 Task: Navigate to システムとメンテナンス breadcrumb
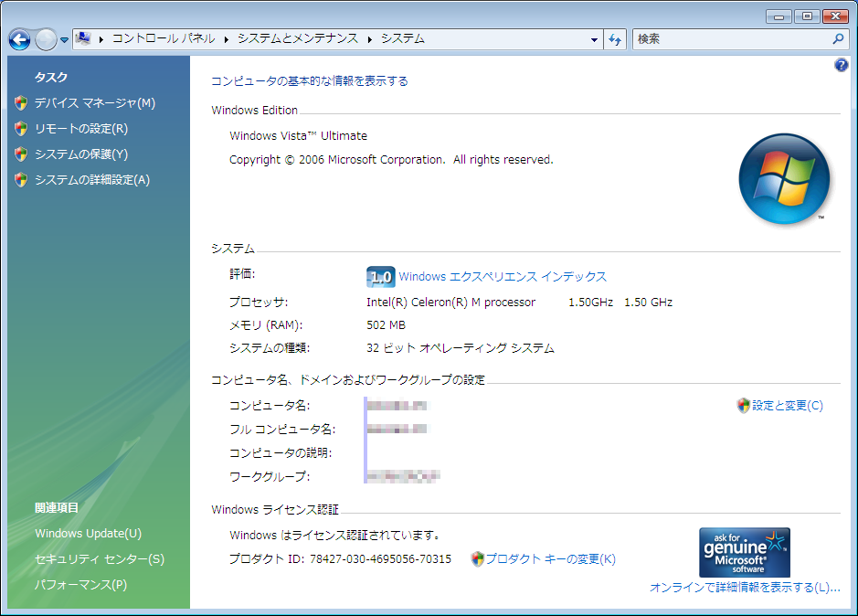298,38
